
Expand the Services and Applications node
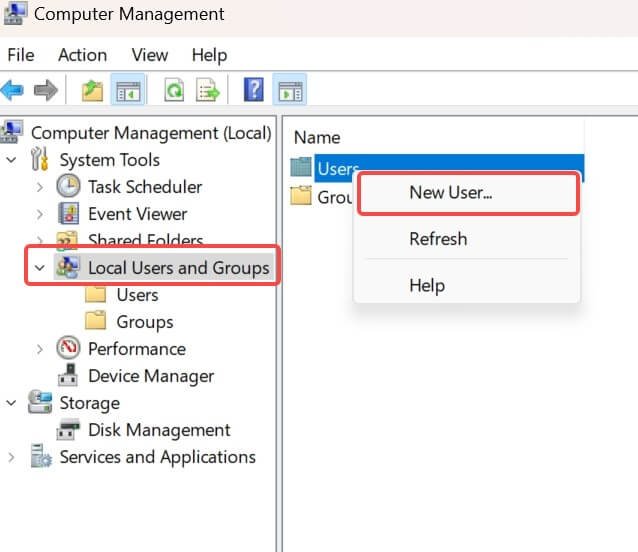click(x=12, y=457)
